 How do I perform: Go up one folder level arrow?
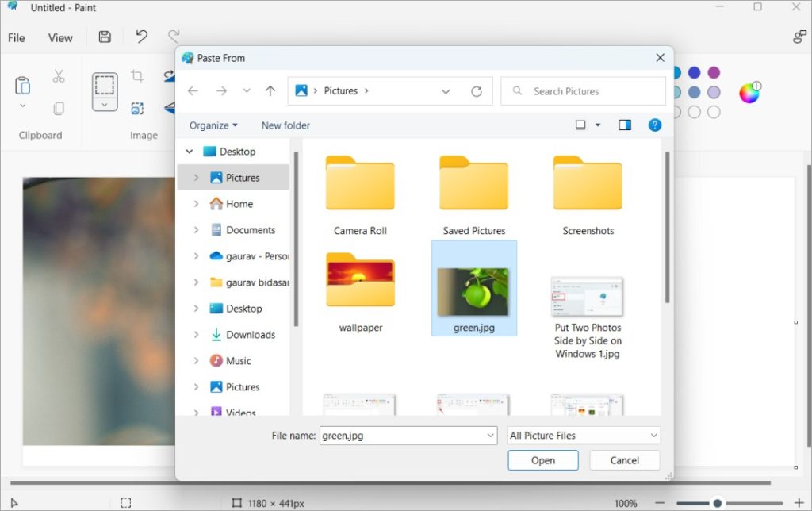pyautogui.click(x=270, y=91)
